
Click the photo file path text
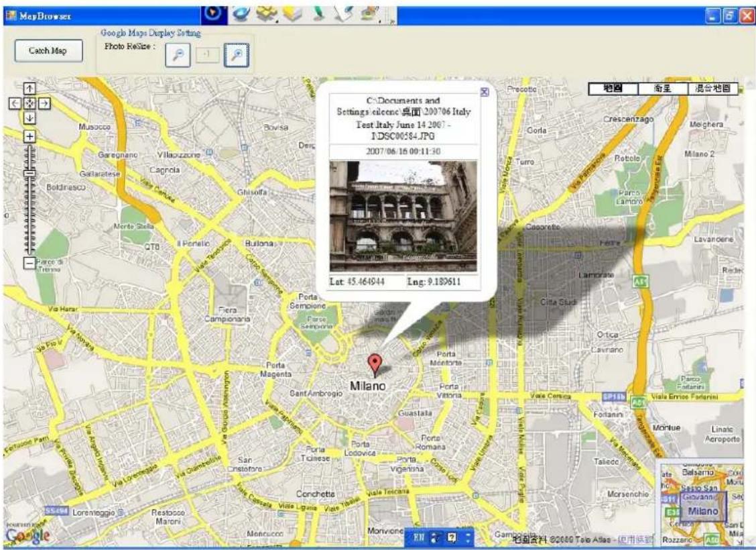pos(403,118)
